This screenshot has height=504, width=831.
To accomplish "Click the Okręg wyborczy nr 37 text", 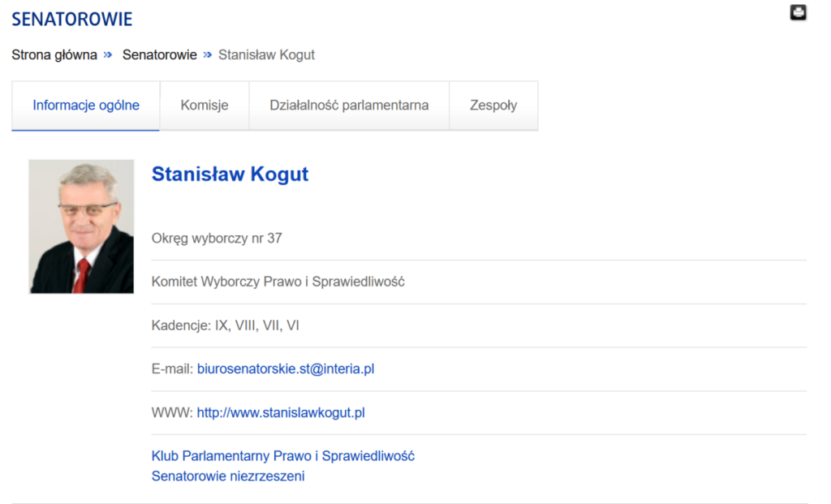I will 217,239.
